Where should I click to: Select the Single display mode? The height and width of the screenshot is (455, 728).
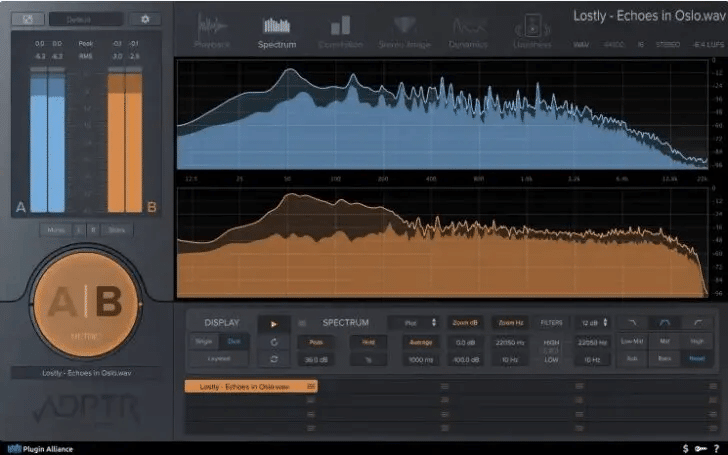[x=203, y=342]
